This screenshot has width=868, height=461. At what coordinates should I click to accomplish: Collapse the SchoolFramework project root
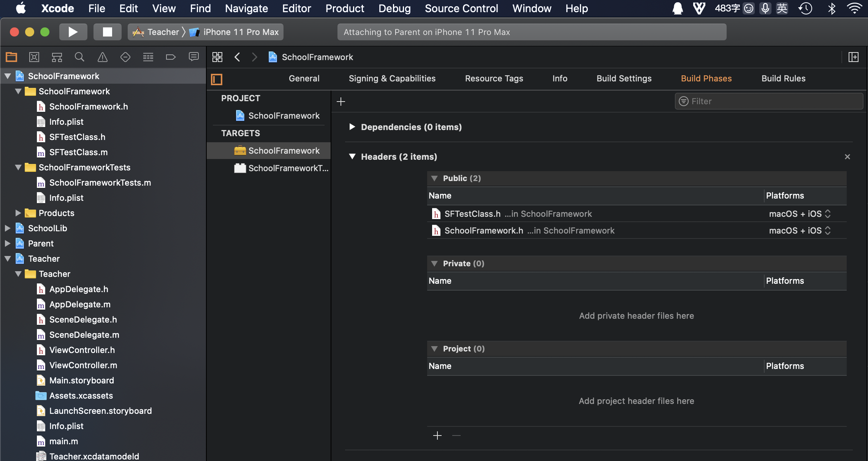pos(8,76)
